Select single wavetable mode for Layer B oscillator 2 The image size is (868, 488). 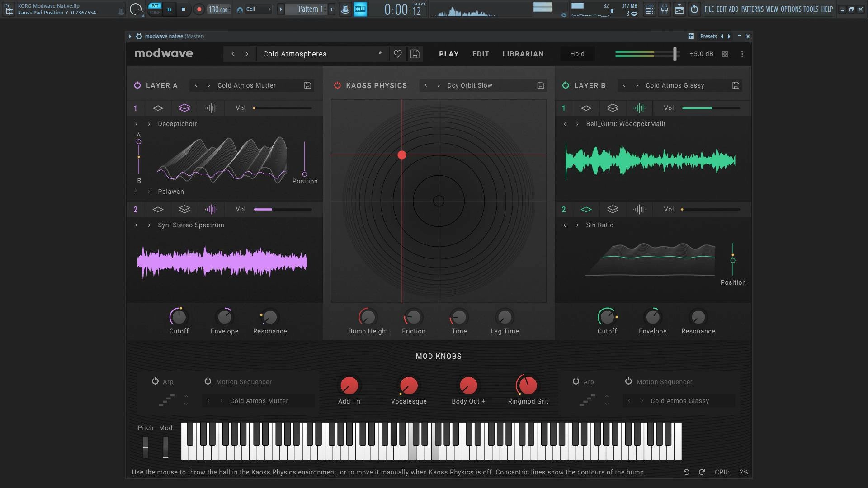[x=586, y=209]
